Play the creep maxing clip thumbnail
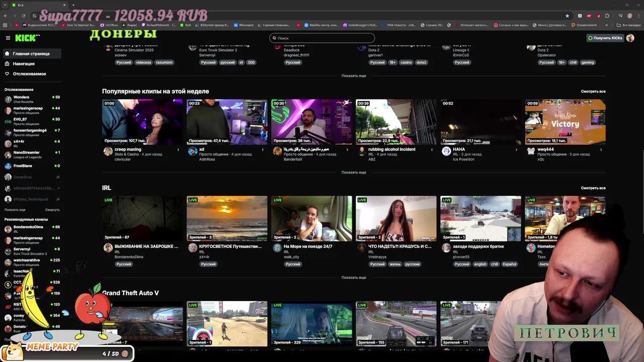Viewport: 644px width, 362px height. click(x=142, y=122)
